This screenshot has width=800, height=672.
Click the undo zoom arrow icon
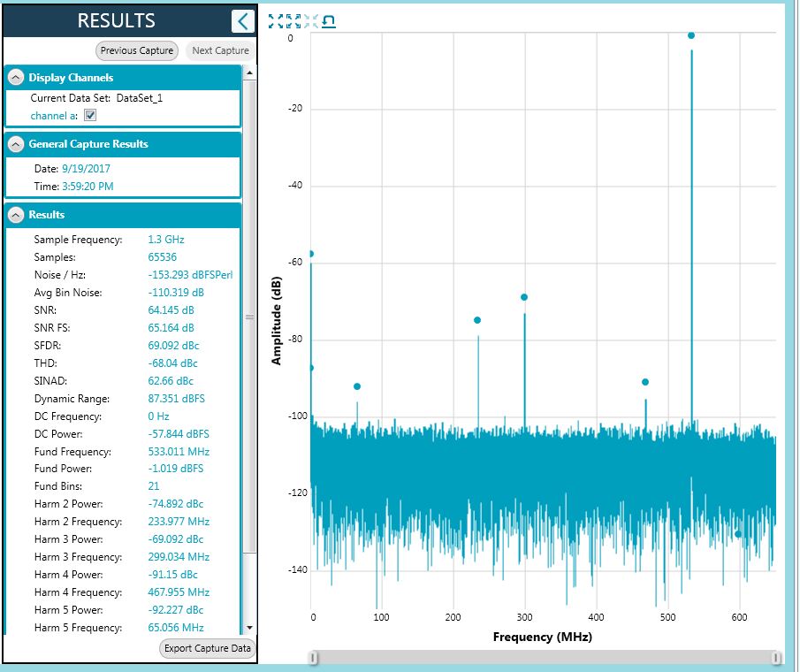(329, 21)
